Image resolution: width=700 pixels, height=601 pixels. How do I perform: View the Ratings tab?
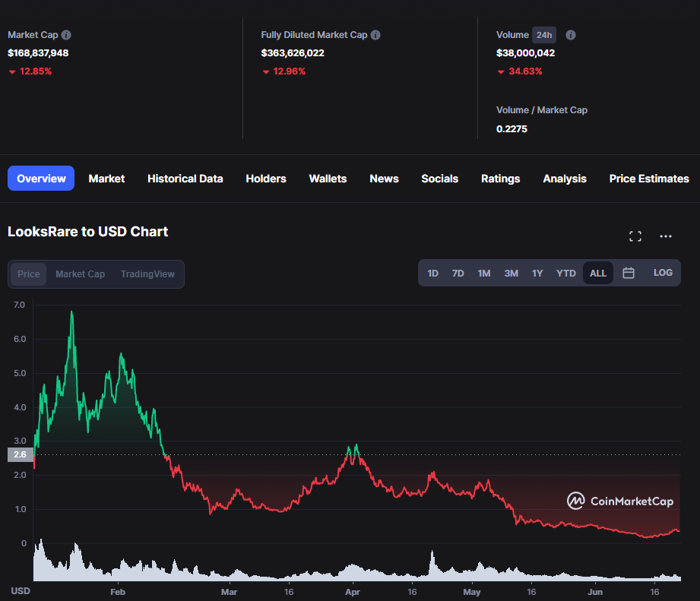(500, 179)
